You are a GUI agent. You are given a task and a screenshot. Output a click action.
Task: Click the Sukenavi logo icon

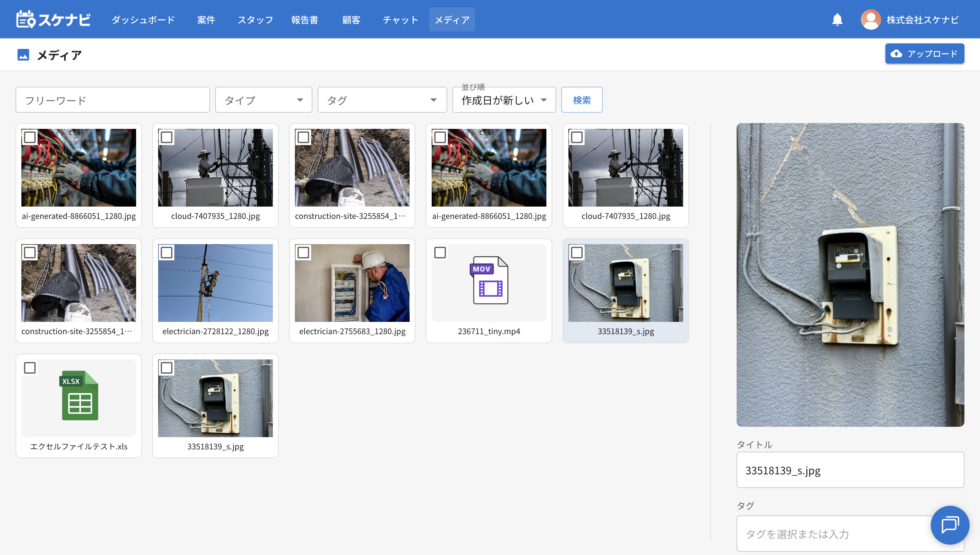pos(26,19)
